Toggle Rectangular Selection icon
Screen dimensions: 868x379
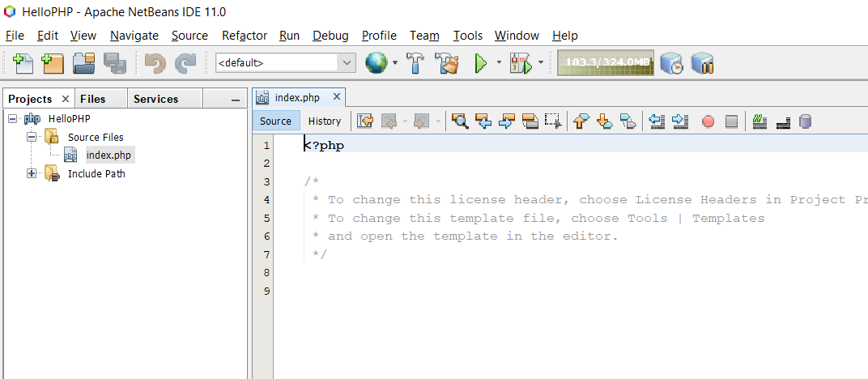click(x=553, y=121)
